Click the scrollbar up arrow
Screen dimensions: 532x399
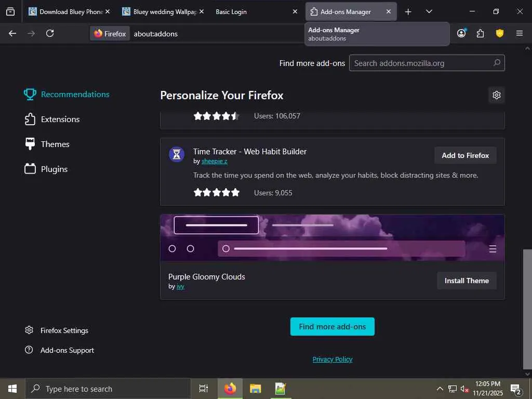pos(527,48)
